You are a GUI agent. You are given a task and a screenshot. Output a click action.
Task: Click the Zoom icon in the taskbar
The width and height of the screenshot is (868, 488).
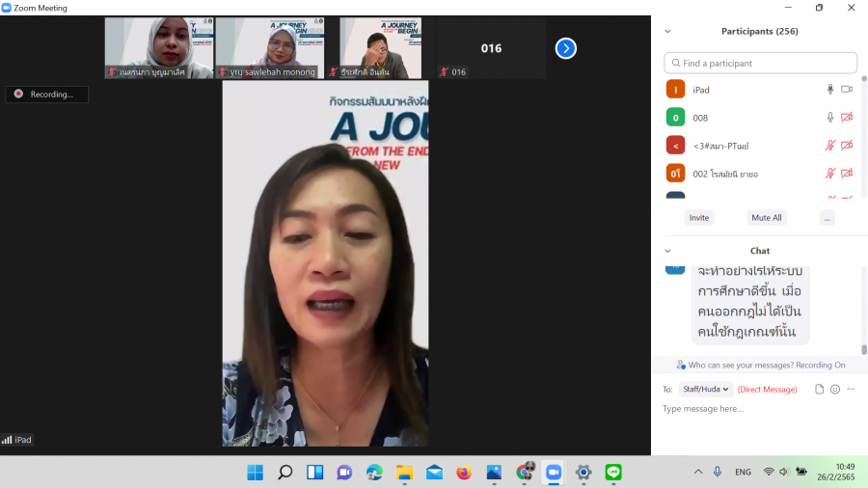(x=554, y=473)
